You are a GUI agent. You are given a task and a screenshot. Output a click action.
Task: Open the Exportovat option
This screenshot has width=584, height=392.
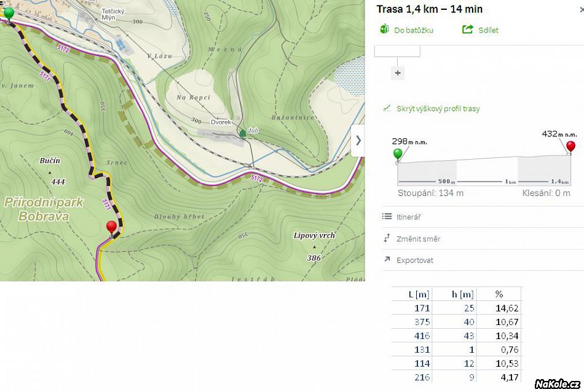point(415,260)
